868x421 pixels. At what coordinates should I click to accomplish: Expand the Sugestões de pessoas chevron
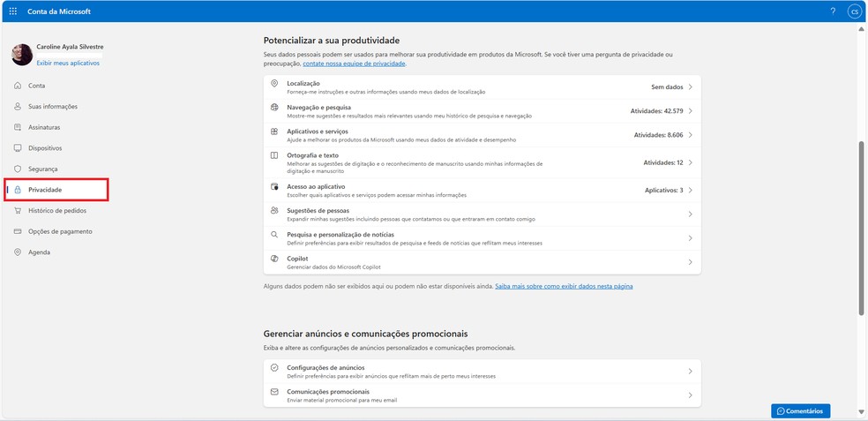point(691,214)
